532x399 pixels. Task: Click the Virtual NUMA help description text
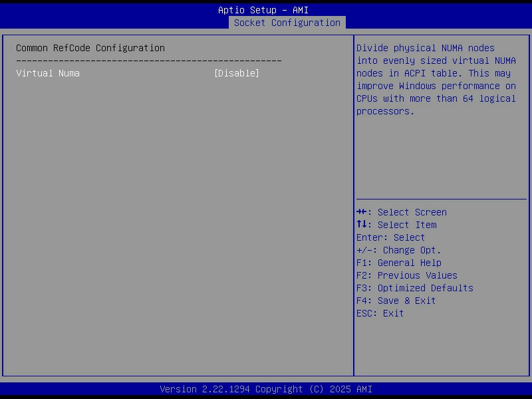coord(436,80)
